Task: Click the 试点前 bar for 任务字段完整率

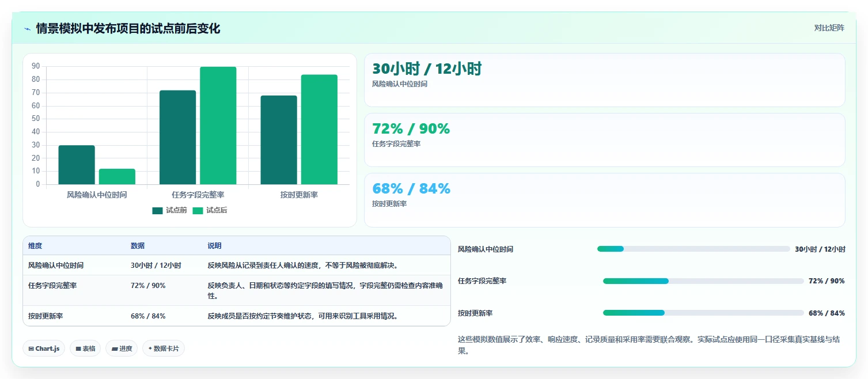Action: [177, 138]
